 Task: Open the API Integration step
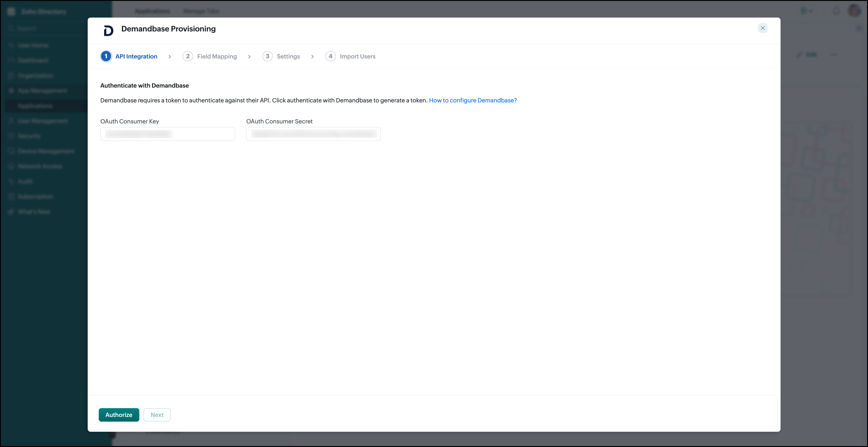136,56
